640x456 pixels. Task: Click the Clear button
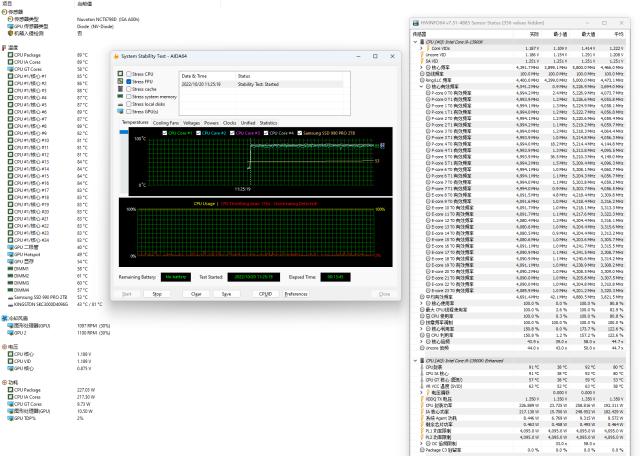click(x=196, y=294)
